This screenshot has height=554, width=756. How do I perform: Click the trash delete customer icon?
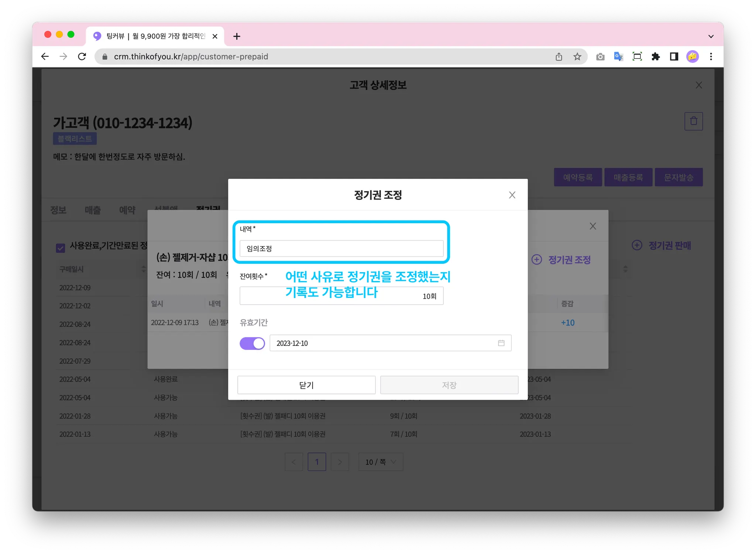pyautogui.click(x=693, y=121)
